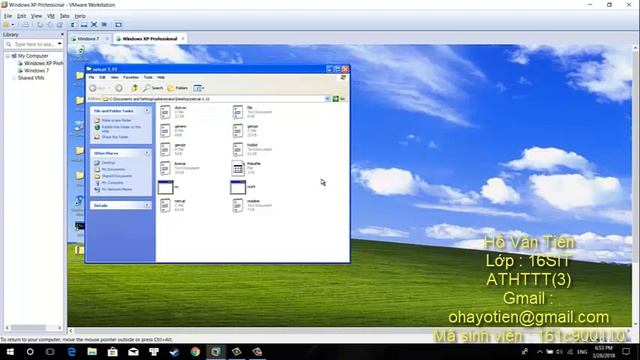Toggle the library sidebar toolbar icon

[x=74, y=25]
